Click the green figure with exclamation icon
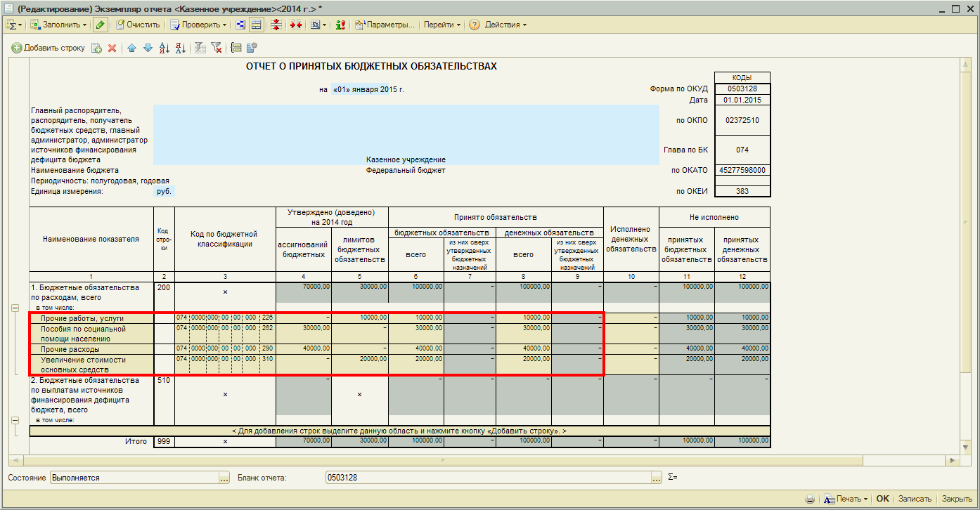The image size is (980, 510). tap(340, 25)
